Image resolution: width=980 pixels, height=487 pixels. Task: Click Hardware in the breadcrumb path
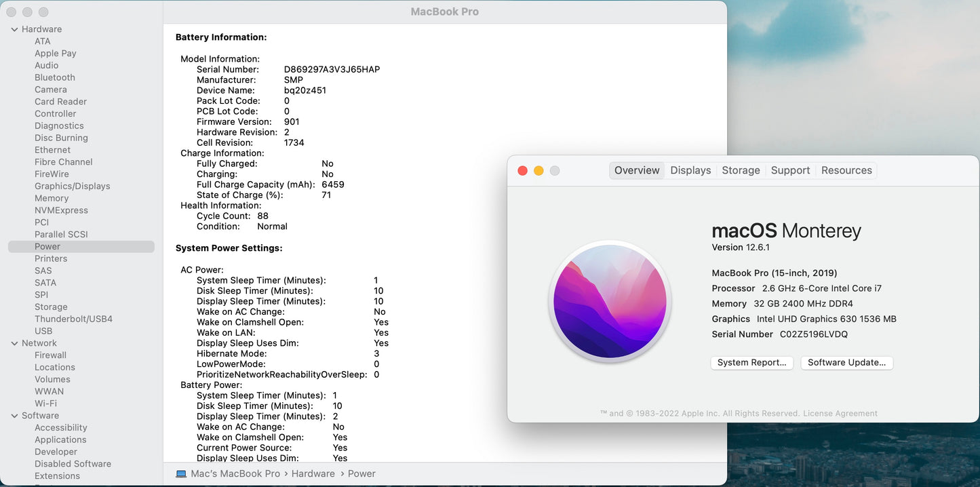313,473
